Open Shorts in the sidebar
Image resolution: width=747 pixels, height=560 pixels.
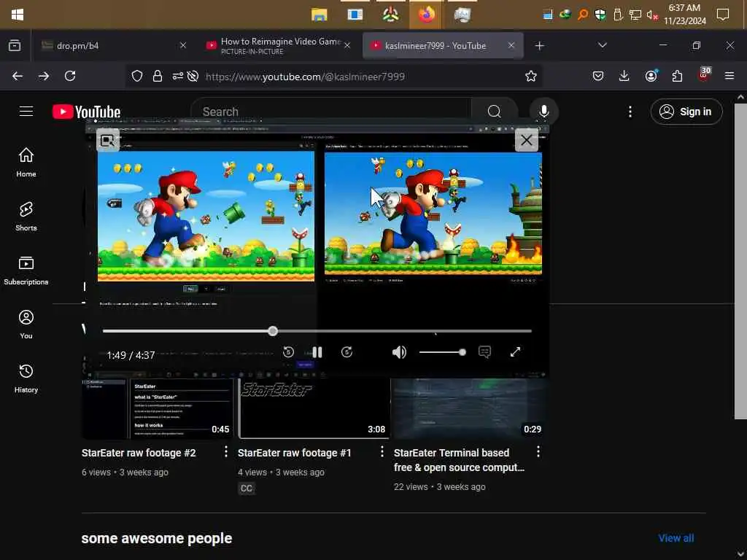pyautogui.click(x=26, y=216)
